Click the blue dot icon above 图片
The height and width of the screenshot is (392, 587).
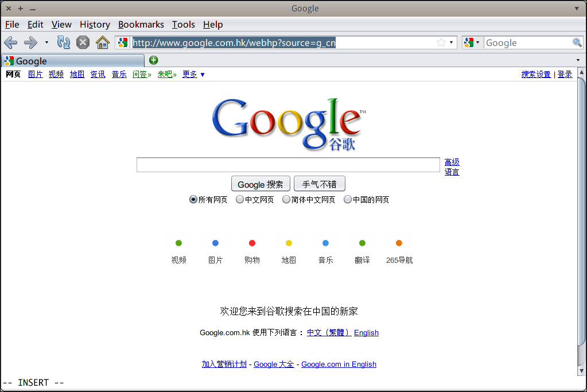pyautogui.click(x=215, y=243)
